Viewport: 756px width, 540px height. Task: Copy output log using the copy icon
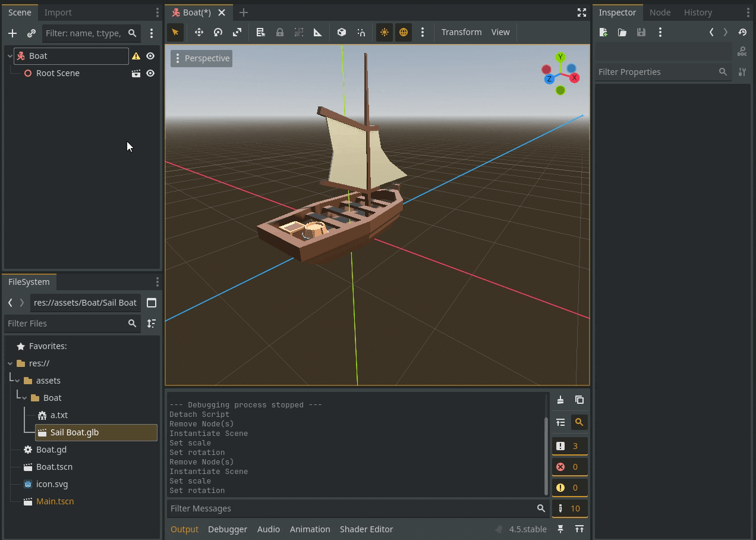click(x=579, y=400)
